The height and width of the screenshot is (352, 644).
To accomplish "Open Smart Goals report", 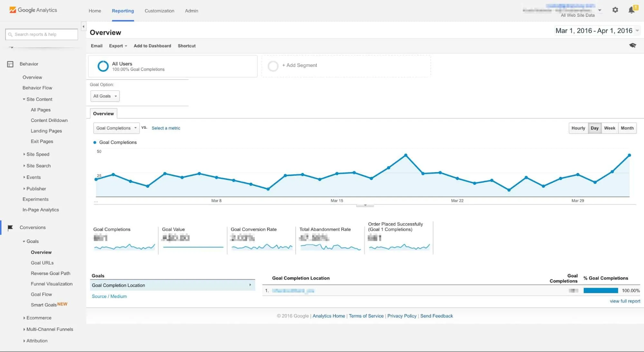I will point(44,305).
